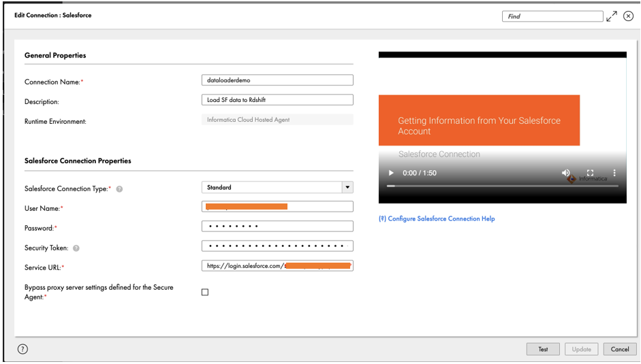The height and width of the screenshot is (364, 641).
Task: Click the Runtime Environment value field
Action: click(277, 120)
